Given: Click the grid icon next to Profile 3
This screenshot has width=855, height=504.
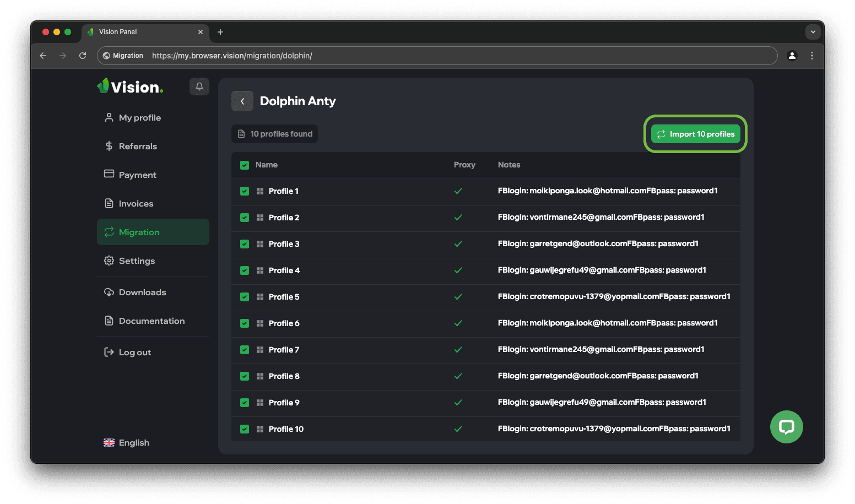Looking at the screenshot, I should [x=260, y=244].
